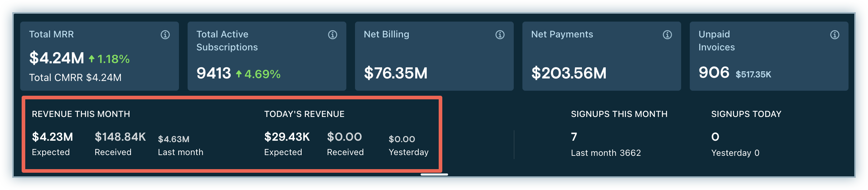Click the white scroll indicator bar
The width and height of the screenshot is (868, 190).
click(x=434, y=175)
